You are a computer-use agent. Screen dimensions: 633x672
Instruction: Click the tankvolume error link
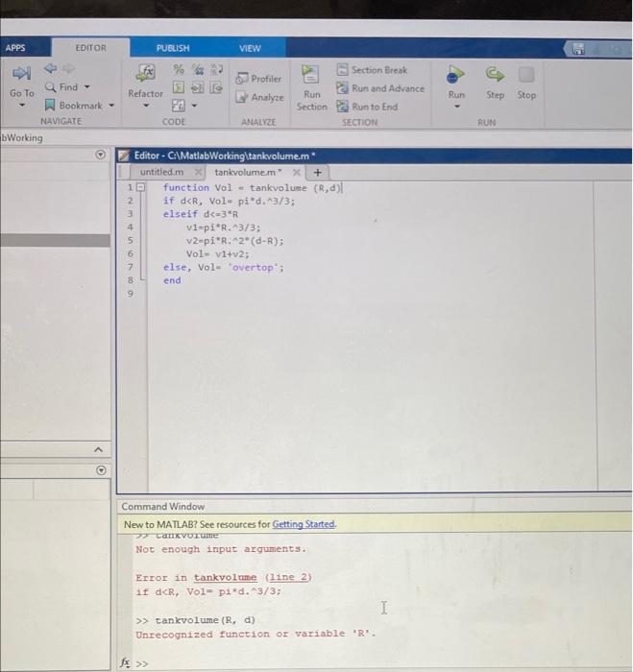click(x=225, y=577)
